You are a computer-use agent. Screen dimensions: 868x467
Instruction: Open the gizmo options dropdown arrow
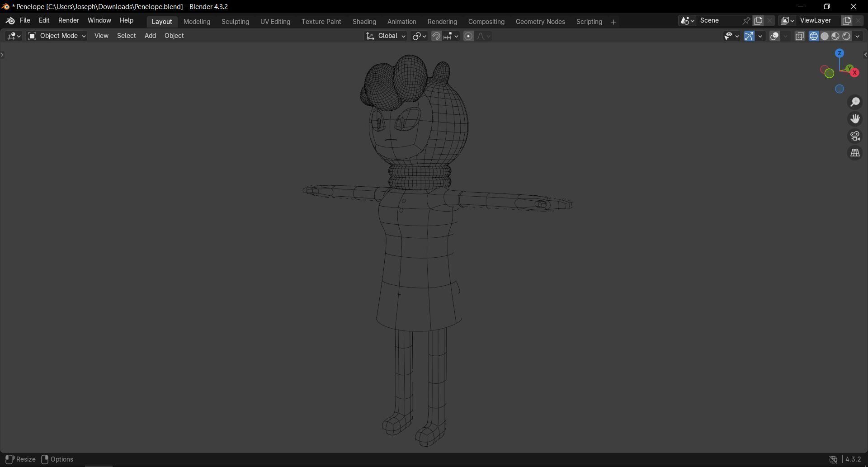pyautogui.click(x=760, y=36)
